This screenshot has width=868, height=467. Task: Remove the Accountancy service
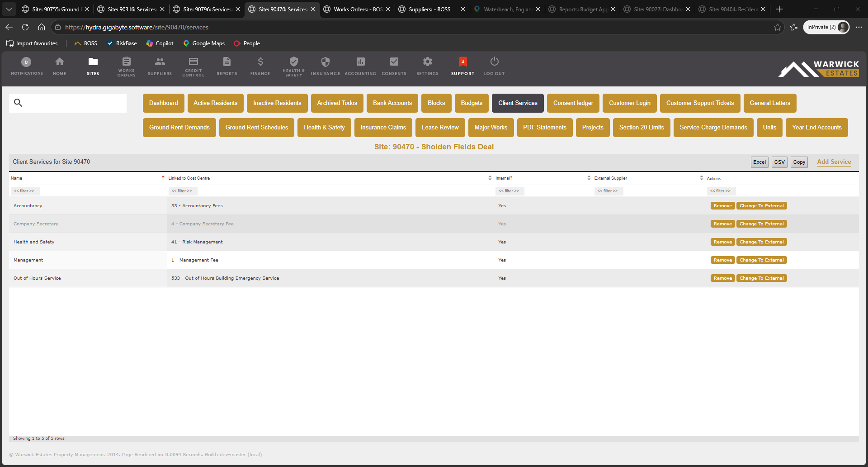tap(723, 206)
